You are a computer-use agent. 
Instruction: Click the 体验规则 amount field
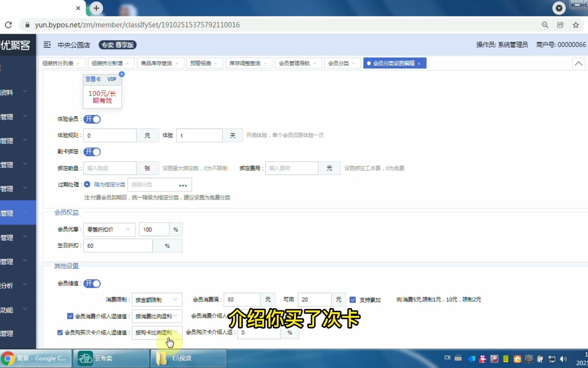[x=110, y=136]
